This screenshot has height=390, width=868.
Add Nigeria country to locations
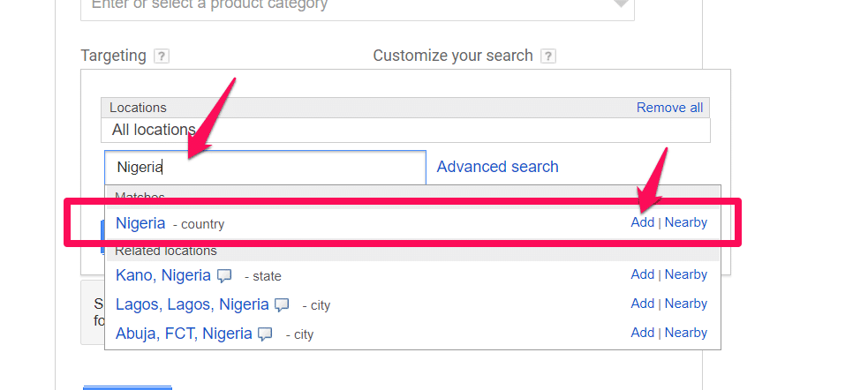pyautogui.click(x=643, y=222)
